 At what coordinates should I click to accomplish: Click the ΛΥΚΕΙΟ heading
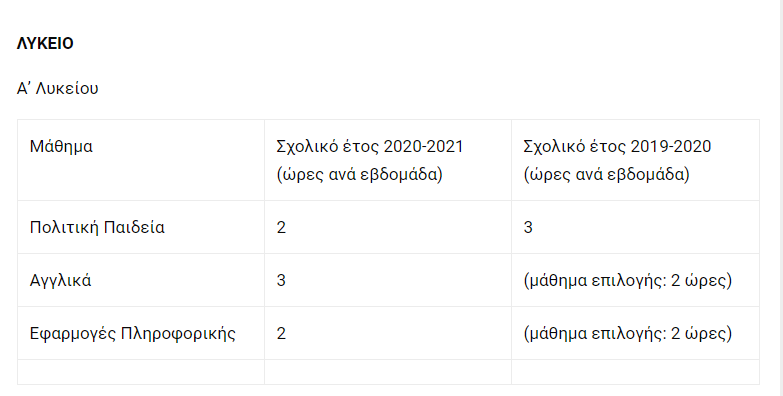click(45, 43)
